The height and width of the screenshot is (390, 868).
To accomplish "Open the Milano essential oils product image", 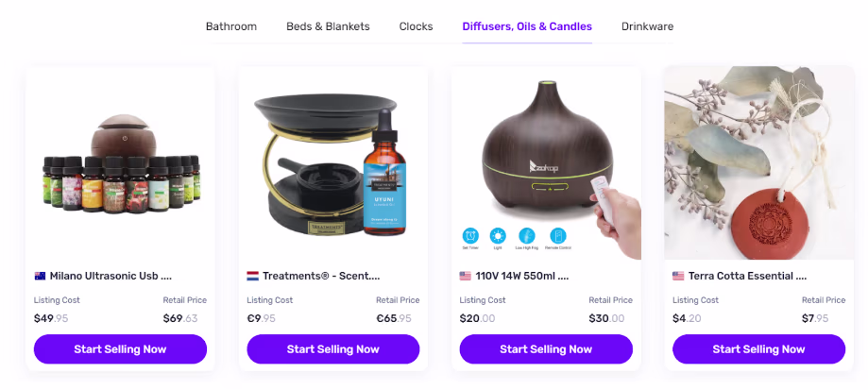I will coord(120,163).
